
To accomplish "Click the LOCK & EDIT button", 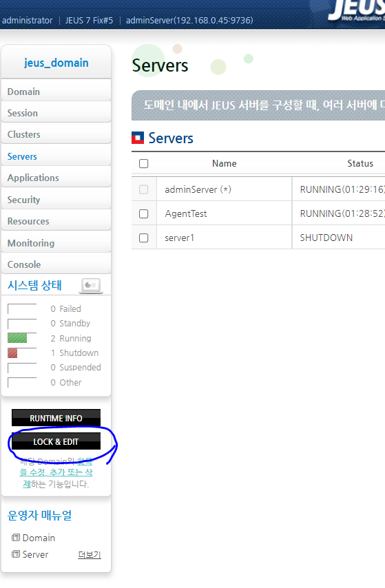I will pyautogui.click(x=56, y=442).
